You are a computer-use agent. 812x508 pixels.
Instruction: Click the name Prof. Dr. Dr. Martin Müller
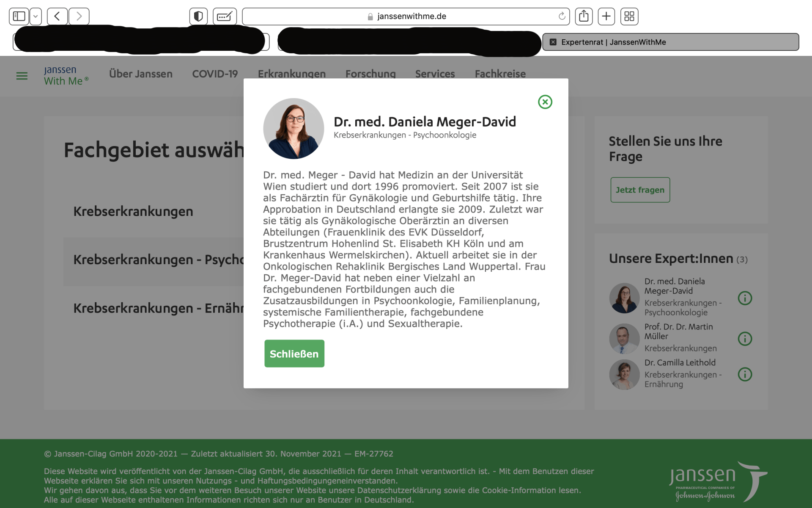click(x=678, y=331)
